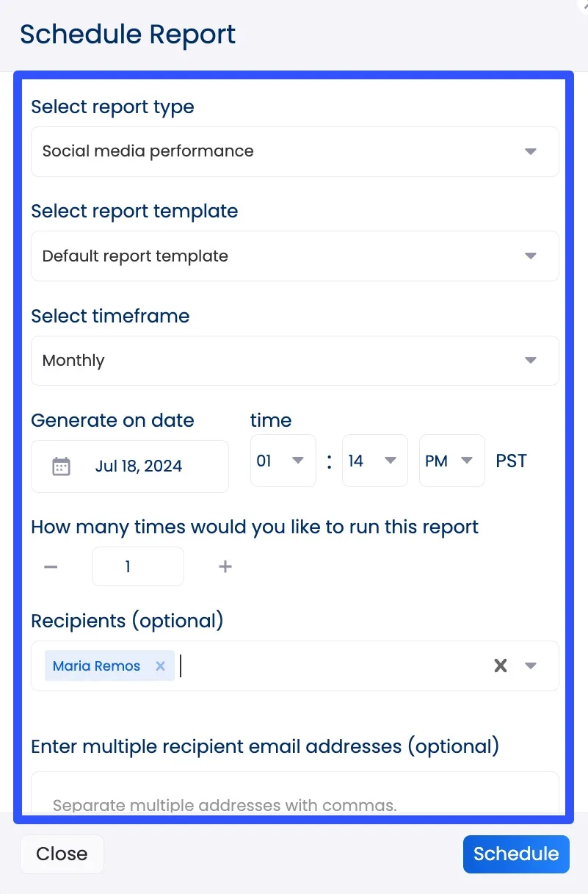Click the calendar icon beside Jul 18, 2024
The width and height of the screenshot is (588, 894).
point(62,466)
